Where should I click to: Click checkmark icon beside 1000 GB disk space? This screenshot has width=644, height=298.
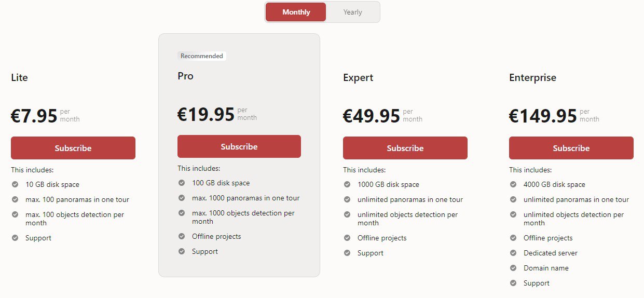pyautogui.click(x=347, y=184)
